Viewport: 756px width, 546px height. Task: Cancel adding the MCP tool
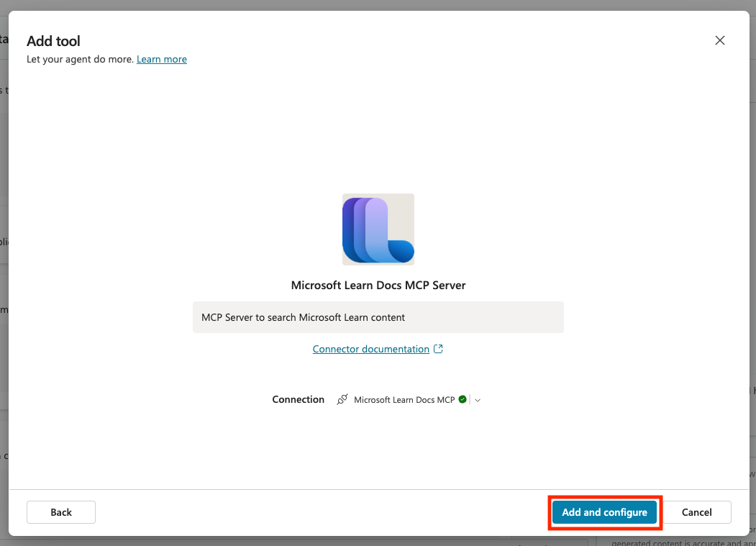click(696, 512)
